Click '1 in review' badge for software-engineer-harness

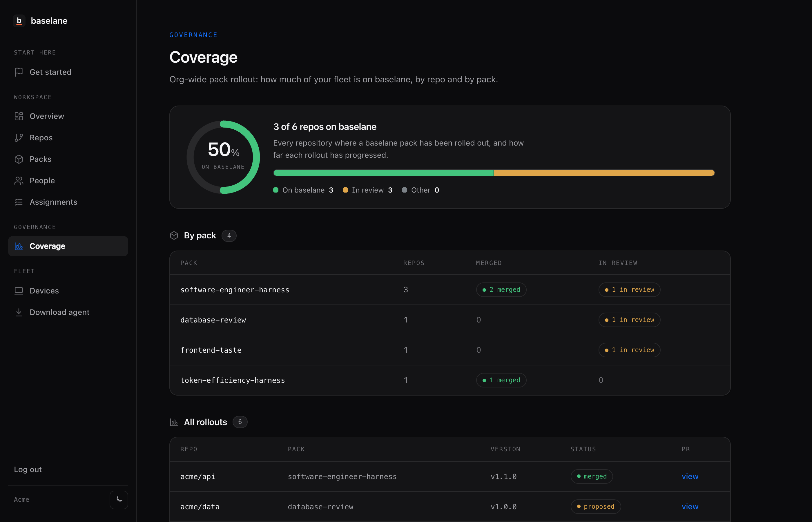coord(629,290)
